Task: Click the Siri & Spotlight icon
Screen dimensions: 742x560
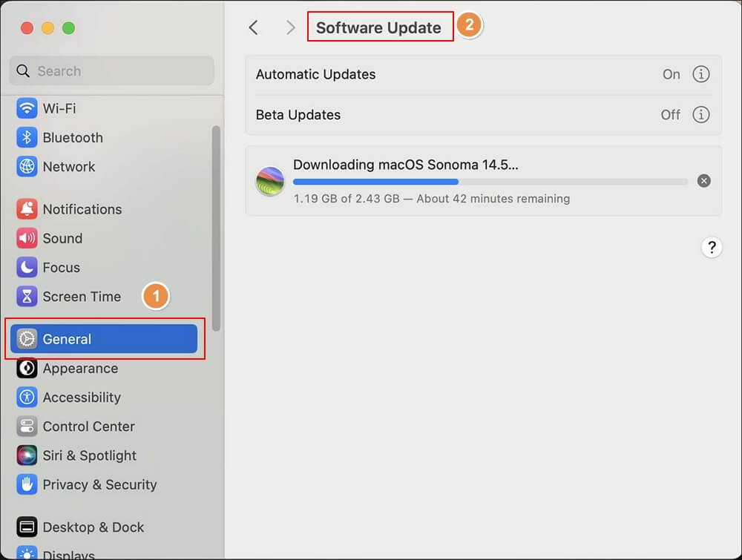Action: 27,455
